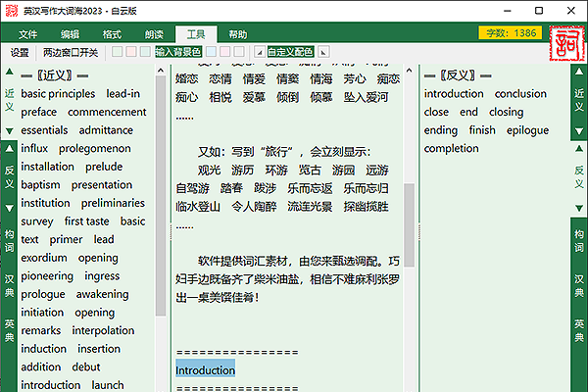Pick light blue swatch right of 输入背景色
588x392 pixels.
(x=211, y=52)
